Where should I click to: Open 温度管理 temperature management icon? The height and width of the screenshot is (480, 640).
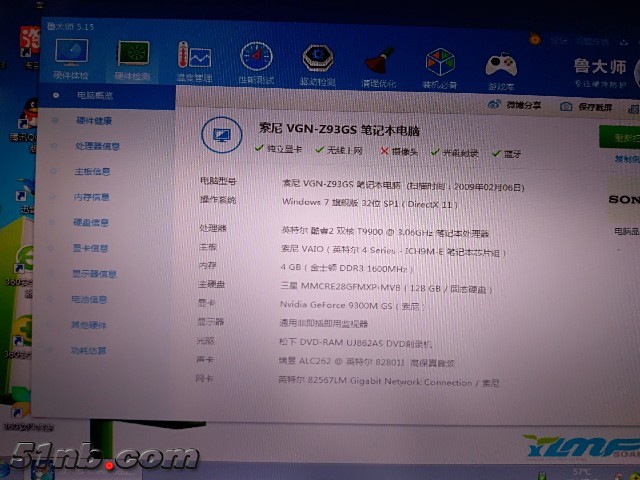194,62
